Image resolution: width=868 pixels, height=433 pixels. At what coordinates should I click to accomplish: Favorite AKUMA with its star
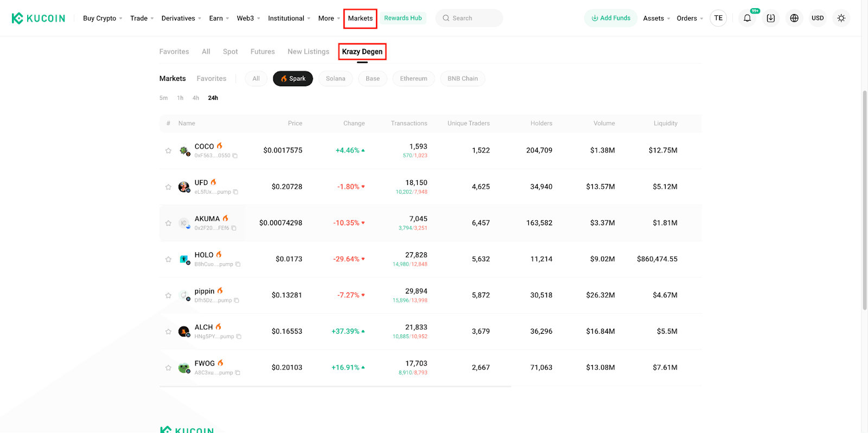point(168,223)
